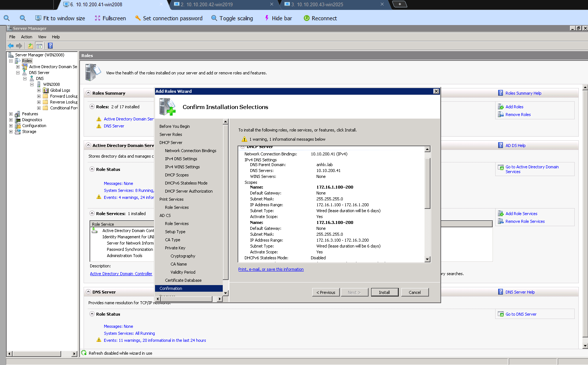Click DNS Server link under Roles summary
The width and height of the screenshot is (588, 365).
tap(114, 126)
